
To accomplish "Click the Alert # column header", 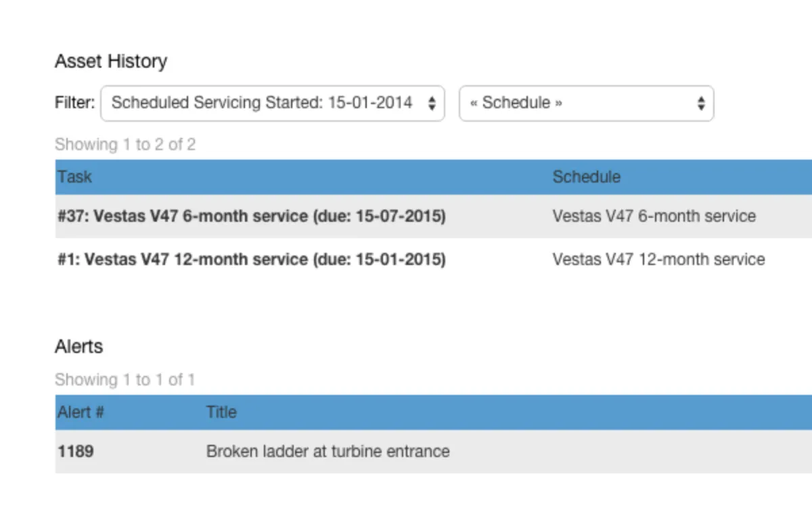I will pos(81,412).
